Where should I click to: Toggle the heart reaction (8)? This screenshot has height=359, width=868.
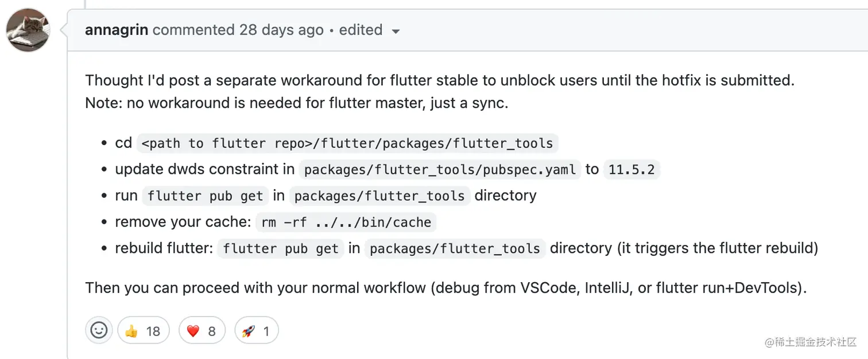point(202,331)
